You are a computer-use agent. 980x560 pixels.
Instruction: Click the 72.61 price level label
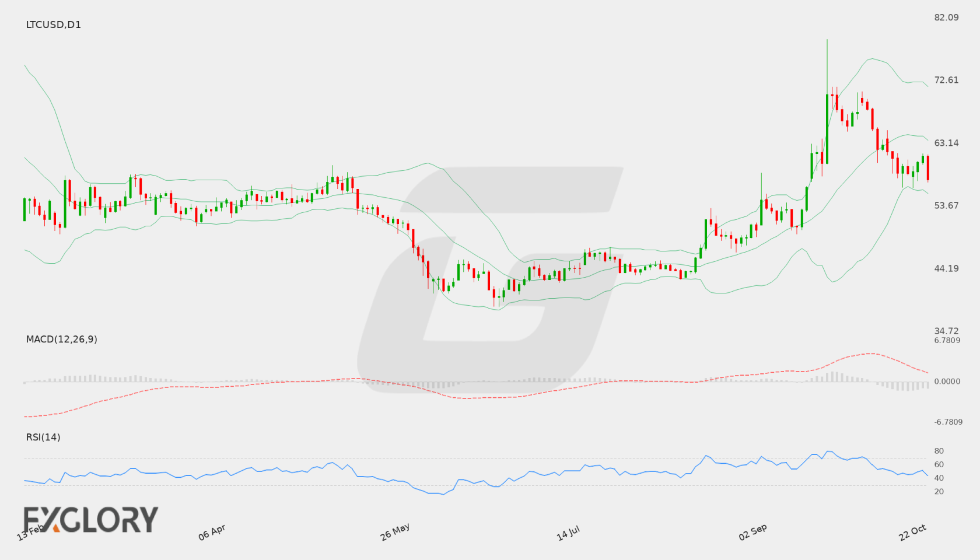[946, 80]
